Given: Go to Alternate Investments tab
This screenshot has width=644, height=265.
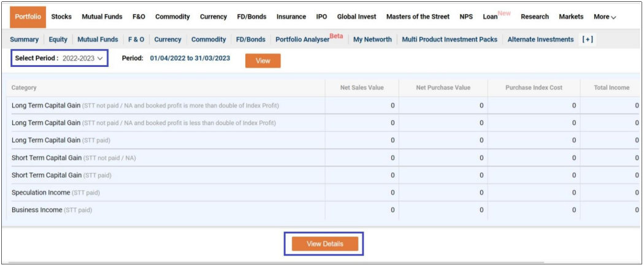Looking at the screenshot, I should [x=540, y=39].
